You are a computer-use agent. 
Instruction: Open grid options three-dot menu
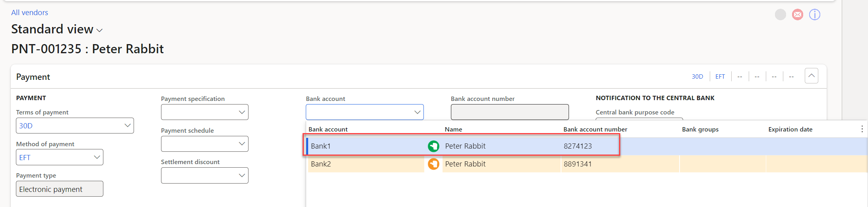coord(862,129)
